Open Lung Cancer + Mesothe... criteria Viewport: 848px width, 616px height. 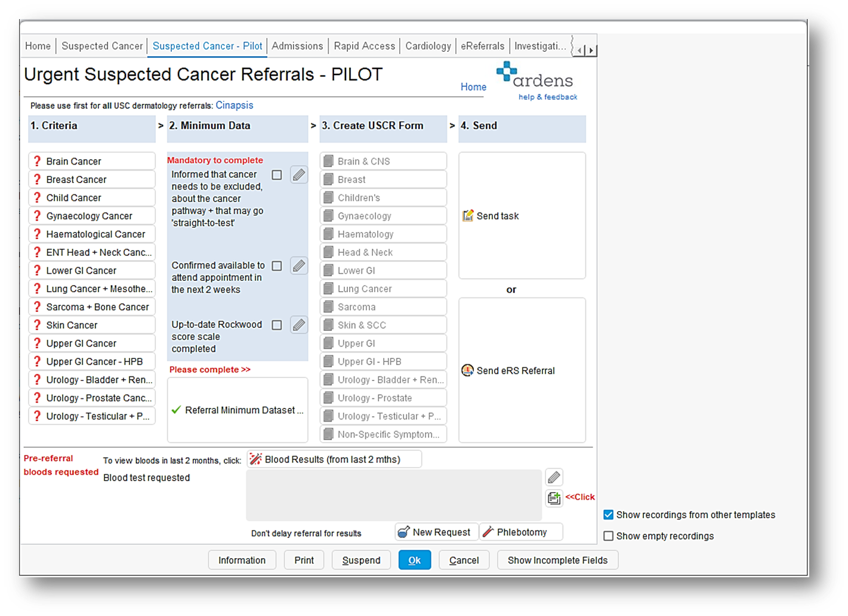click(92, 289)
